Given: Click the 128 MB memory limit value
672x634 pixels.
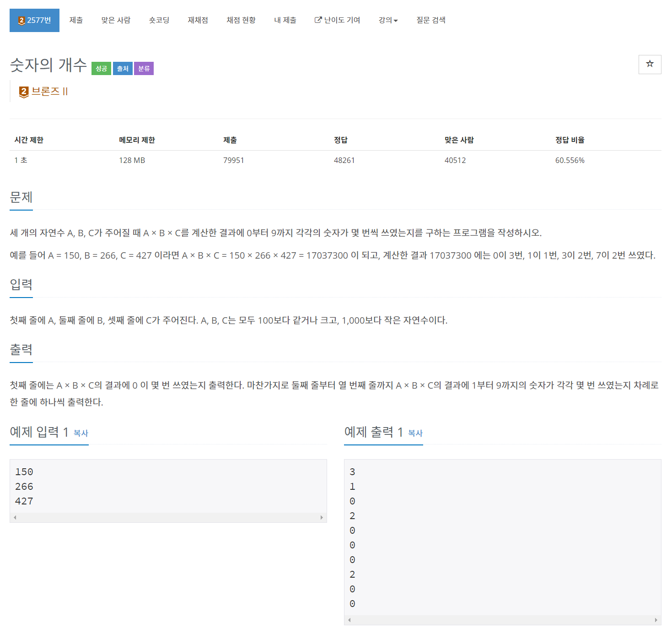Looking at the screenshot, I should 132,160.
